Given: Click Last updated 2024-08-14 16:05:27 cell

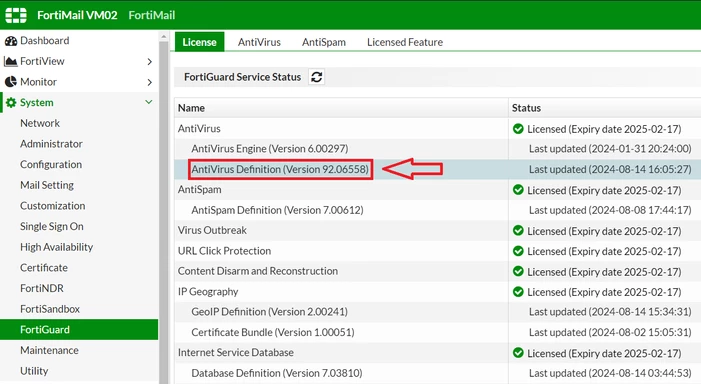Looking at the screenshot, I should tap(610, 169).
